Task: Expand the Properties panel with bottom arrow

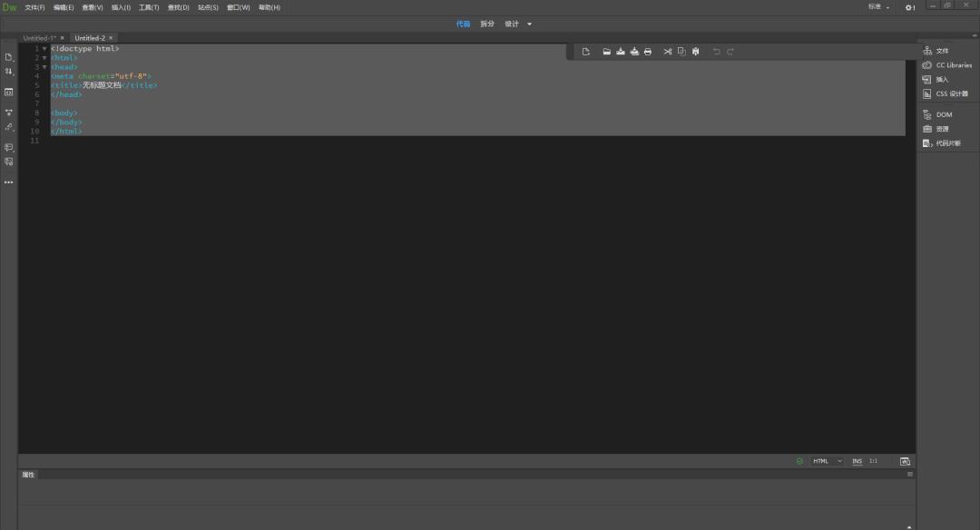Action: [x=909, y=527]
